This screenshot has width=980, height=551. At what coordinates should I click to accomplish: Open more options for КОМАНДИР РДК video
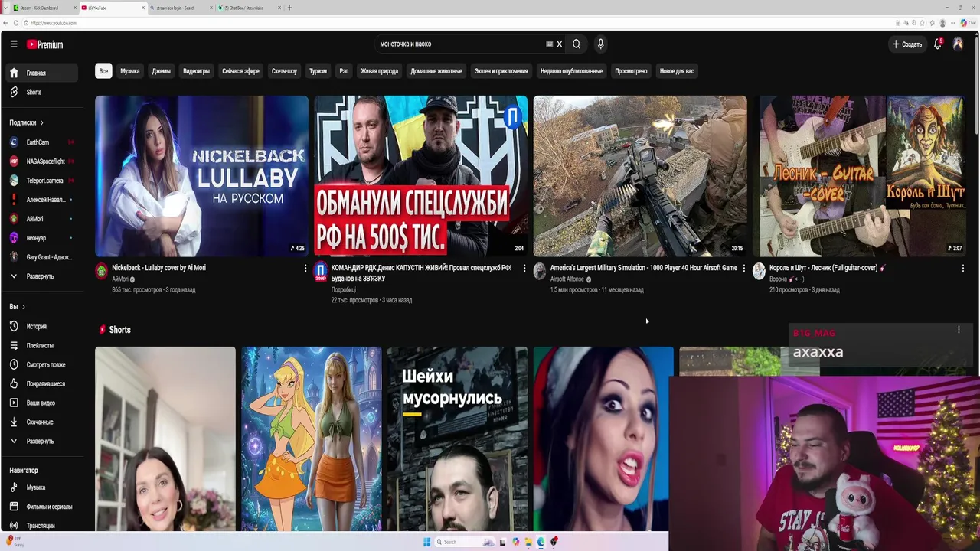(524, 269)
